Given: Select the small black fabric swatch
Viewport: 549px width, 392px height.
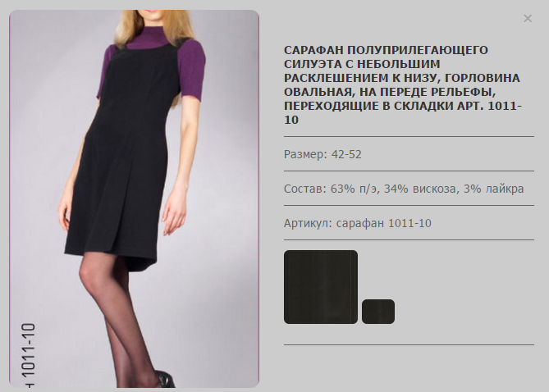Looking at the screenshot, I should pyautogui.click(x=378, y=311).
